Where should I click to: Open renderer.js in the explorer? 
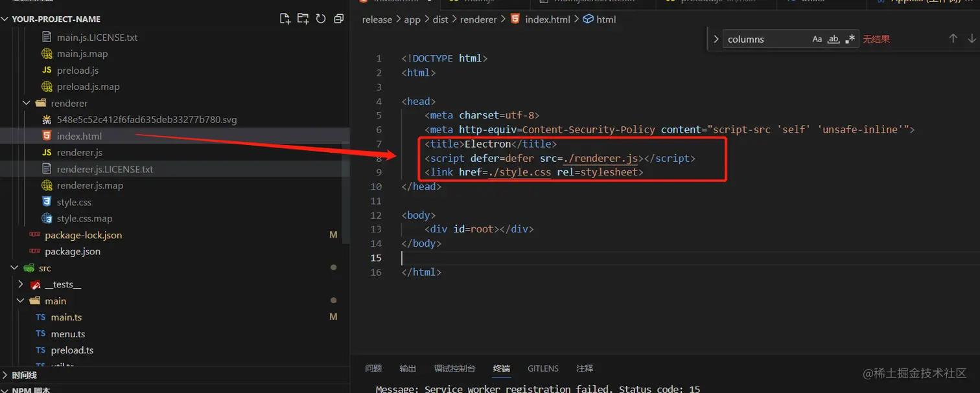coord(80,153)
